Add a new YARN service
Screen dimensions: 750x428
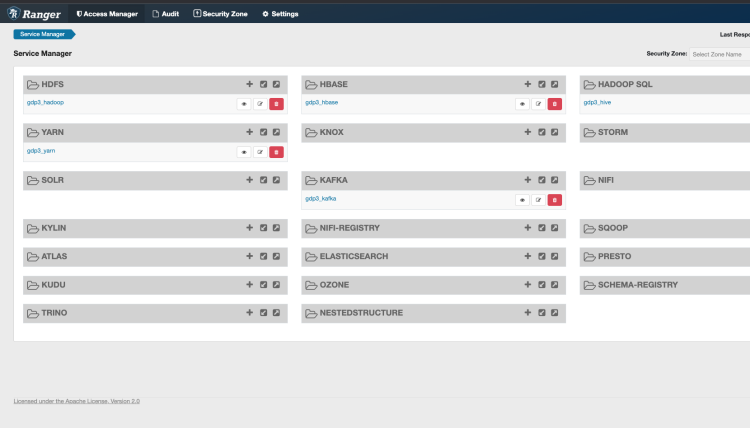click(x=249, y=132)
